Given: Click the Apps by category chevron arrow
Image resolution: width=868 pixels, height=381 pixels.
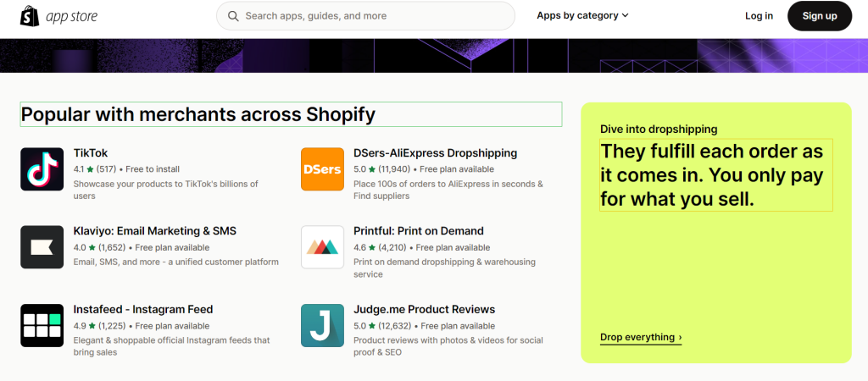Looking at the screenshot, I should click(625, 16).
